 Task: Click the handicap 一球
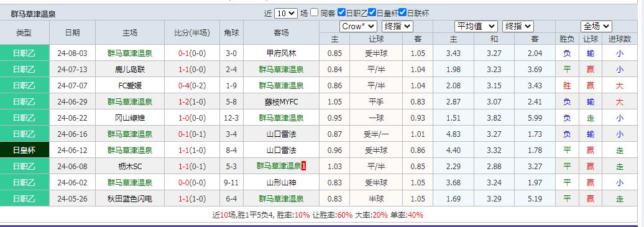[x=376, y=118]
